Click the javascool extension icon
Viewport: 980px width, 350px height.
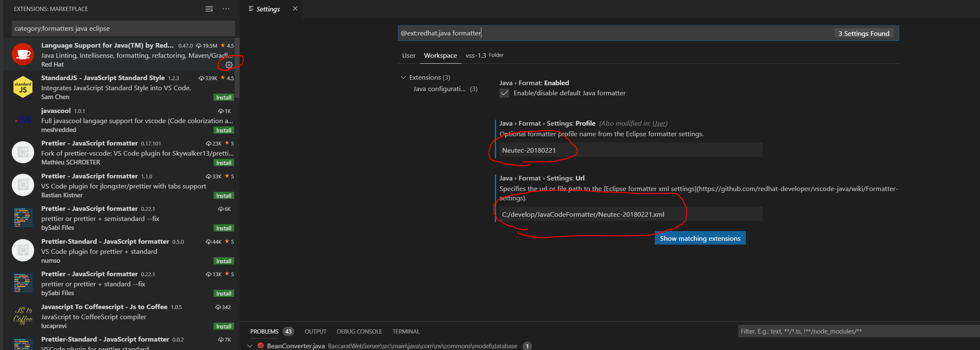pyautogui.click(x=23, y=120)
